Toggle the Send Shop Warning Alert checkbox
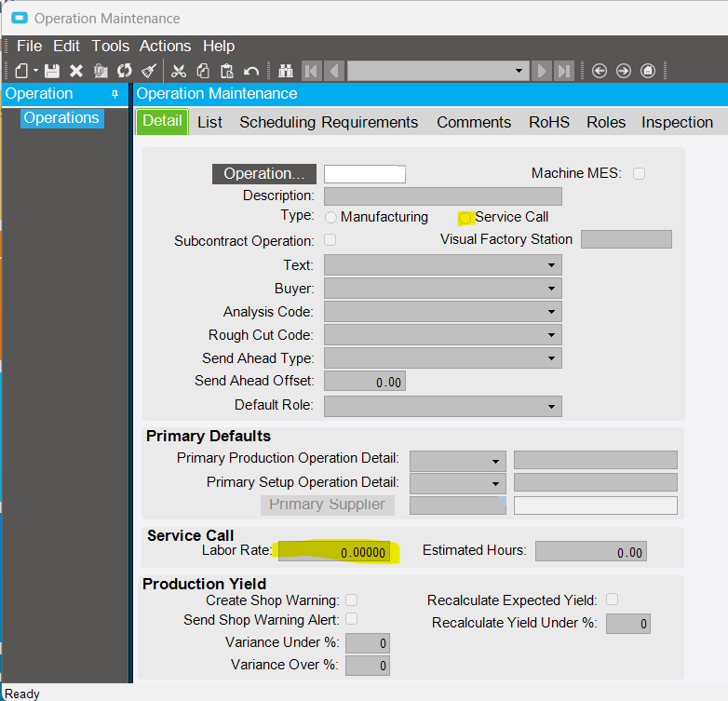The image size is (728, 701). pos(352,619)
